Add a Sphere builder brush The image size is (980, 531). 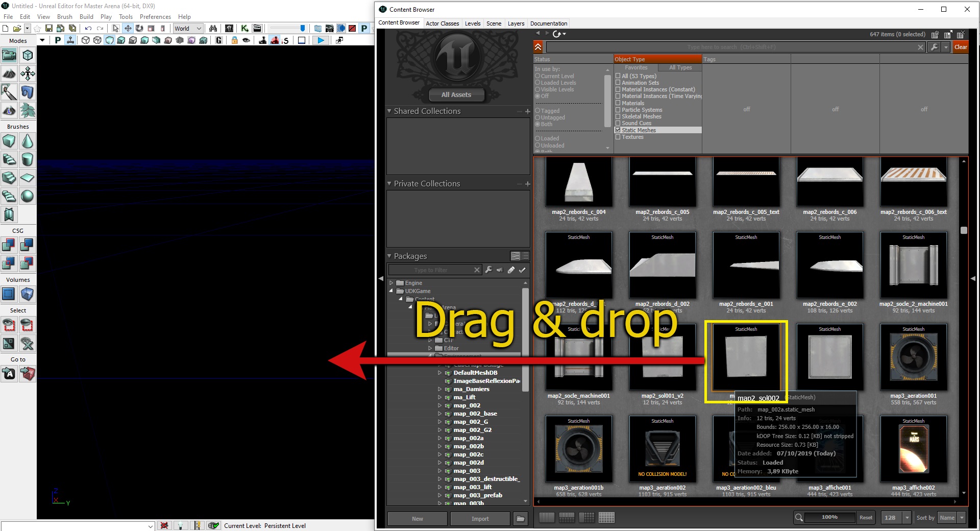pos(28,196)
